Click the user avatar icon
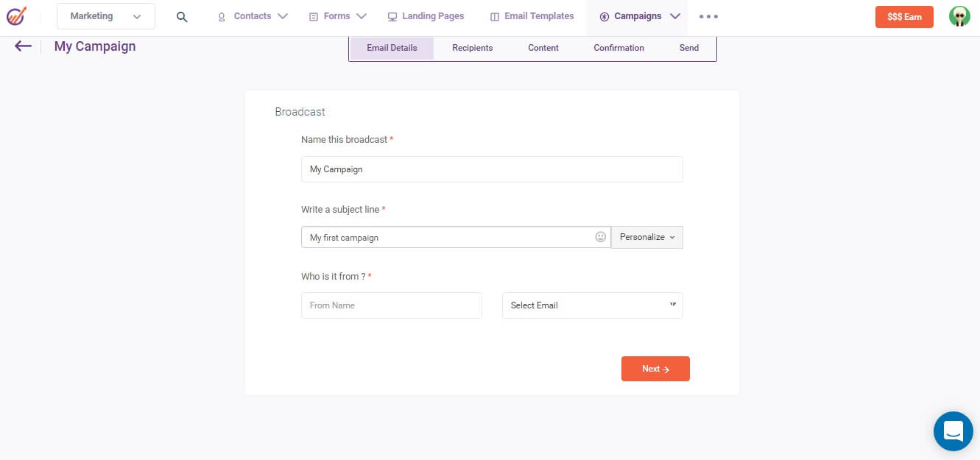This screenshot has width=980, height=460. [x=959, y=15]
